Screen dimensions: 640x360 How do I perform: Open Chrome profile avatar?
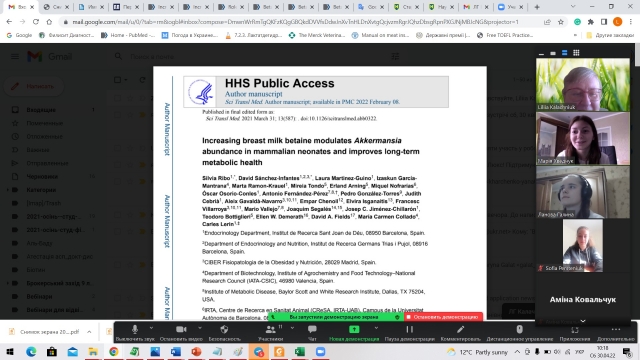[618, 22]
